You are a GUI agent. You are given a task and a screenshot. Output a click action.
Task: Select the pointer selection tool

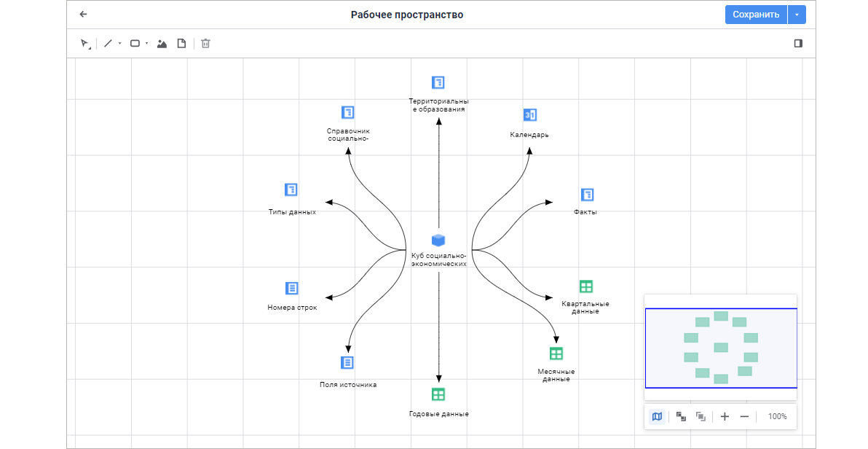(x=85, y=44)
